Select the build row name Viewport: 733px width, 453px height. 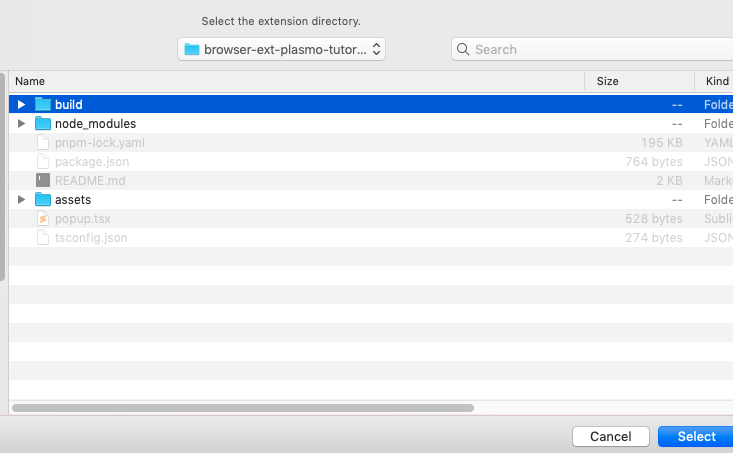[69, 104]
